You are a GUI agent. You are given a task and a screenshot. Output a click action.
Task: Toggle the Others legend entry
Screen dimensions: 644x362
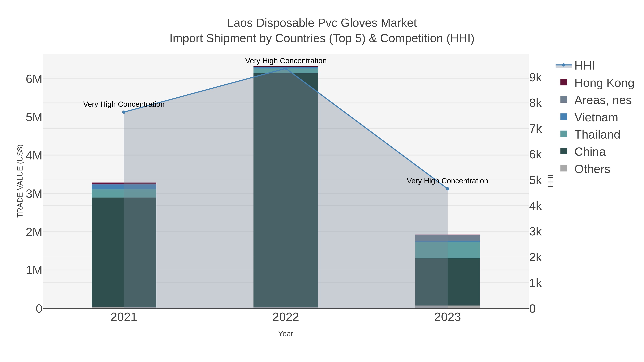585,169
